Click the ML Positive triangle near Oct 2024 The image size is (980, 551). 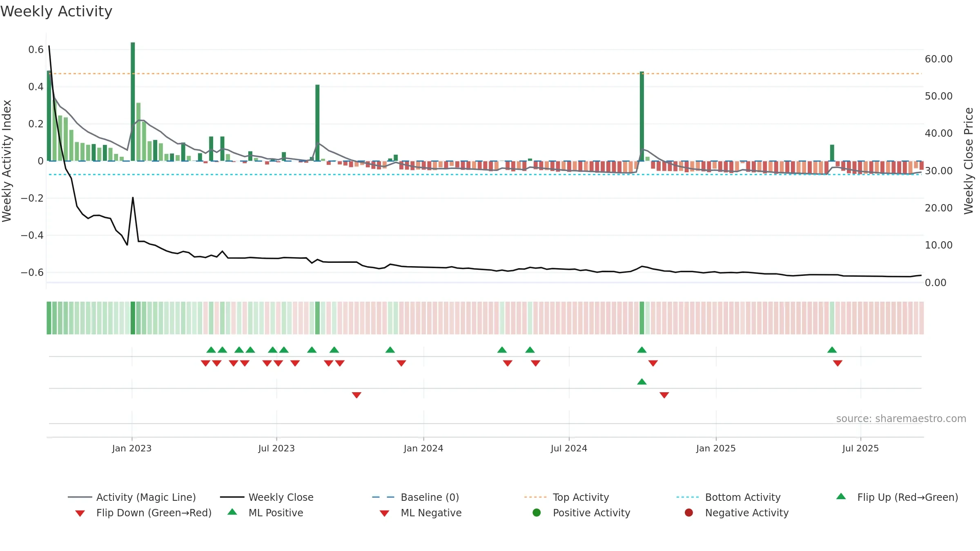click(x=642, y=382)
